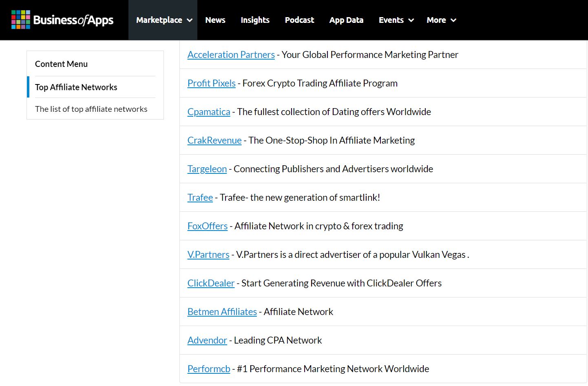Click 'Affiliate Network' text beside Betmen Affiliates
The image size is (588, 386).
tap(298, 312)
